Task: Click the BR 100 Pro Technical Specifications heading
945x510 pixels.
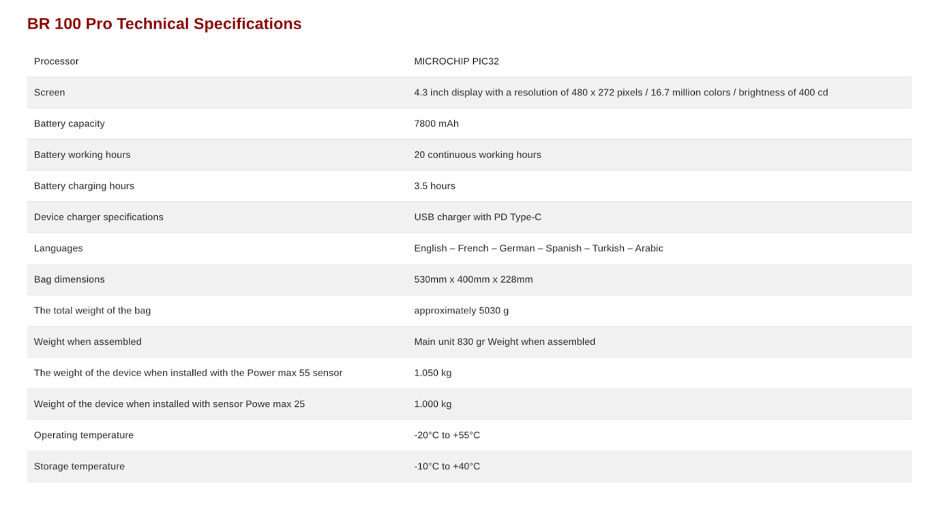Action: [164, 24]
